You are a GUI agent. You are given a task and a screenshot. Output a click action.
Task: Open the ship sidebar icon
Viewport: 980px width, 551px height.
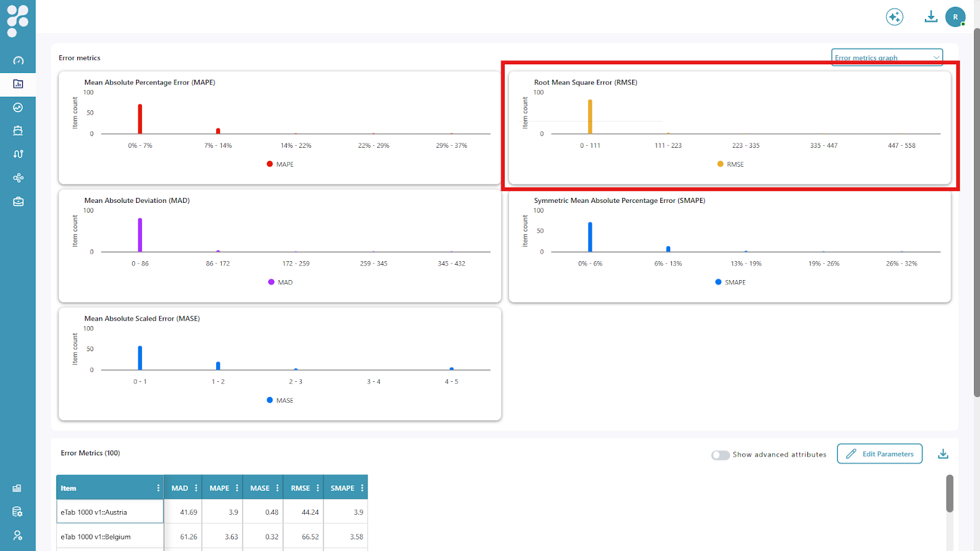pos(18,131)
